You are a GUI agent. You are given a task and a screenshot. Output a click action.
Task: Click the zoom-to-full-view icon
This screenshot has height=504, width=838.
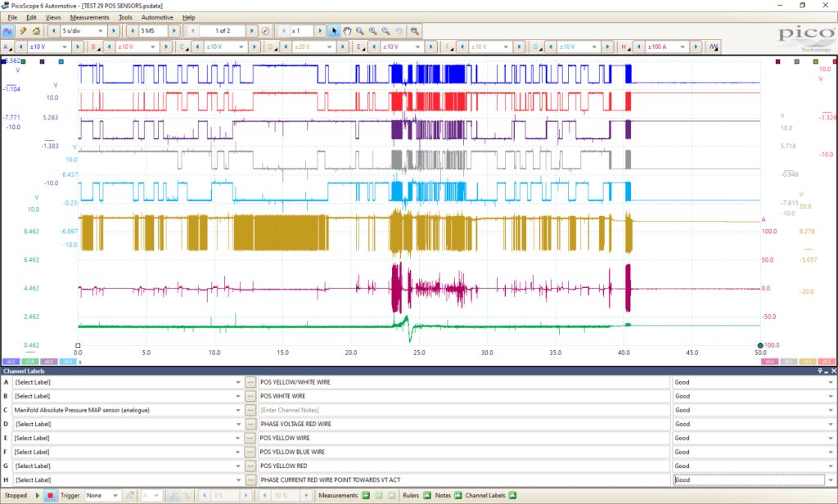click(x=415, y=31)
